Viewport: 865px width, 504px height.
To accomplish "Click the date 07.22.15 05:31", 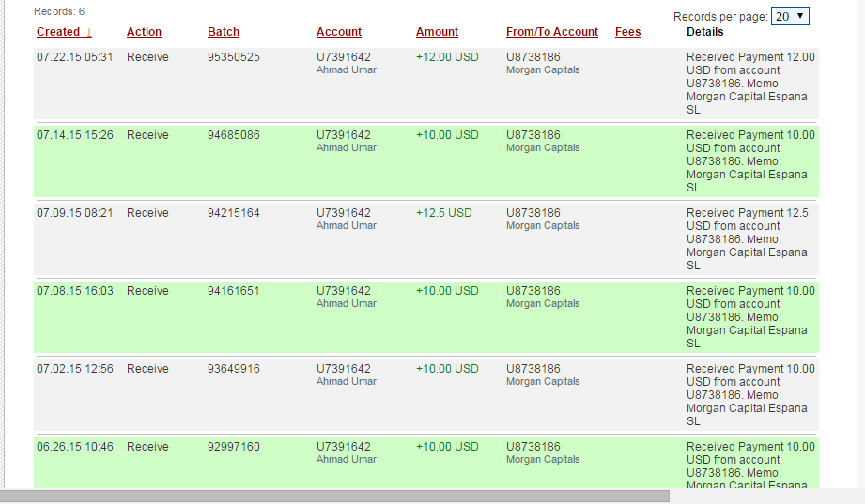I will [75, 57].
